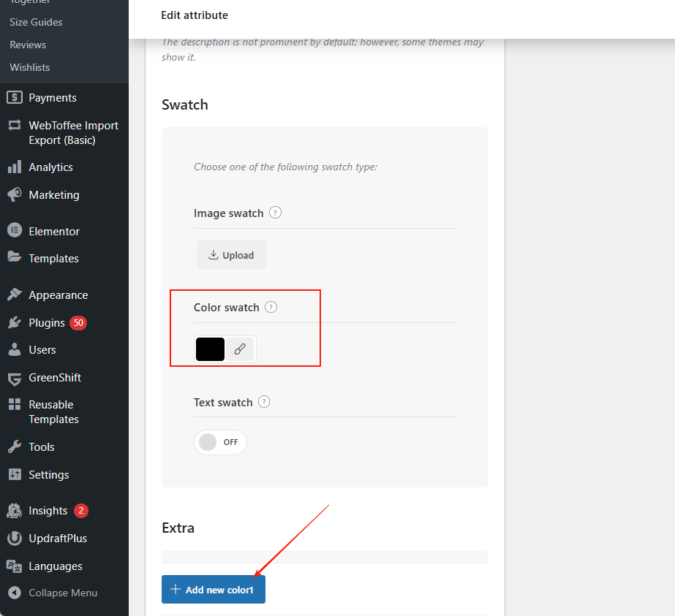Click the UpdraftPlus icon
675x616 pixels.
tap(14, 539)
